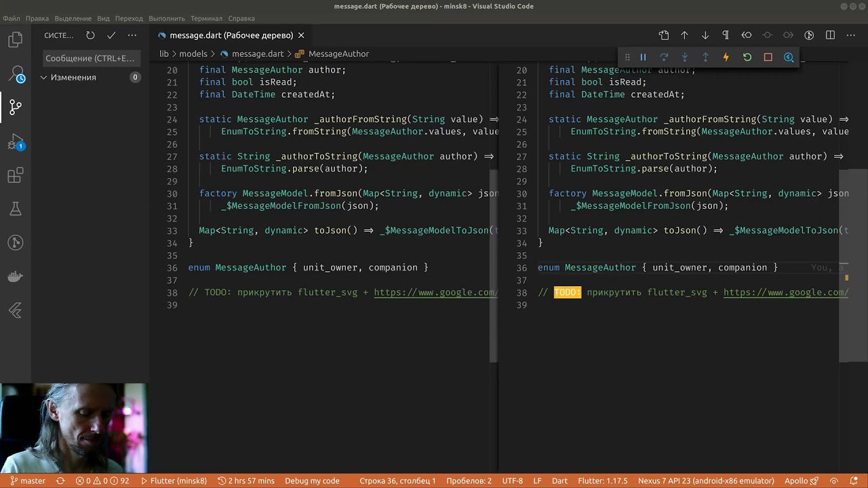This screenshot has height=488, width=868.
Task: Select the message.dart working tree tab
Action: [x=231, y=35]
